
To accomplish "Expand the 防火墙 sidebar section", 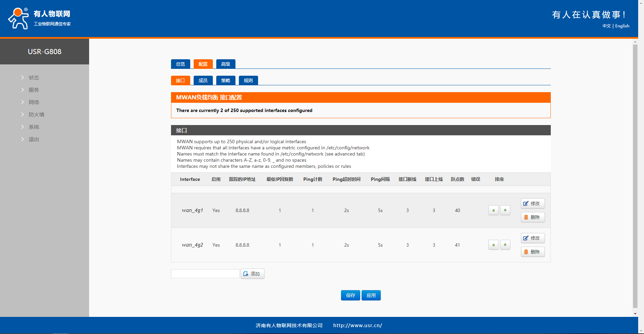I will (36, 115).
